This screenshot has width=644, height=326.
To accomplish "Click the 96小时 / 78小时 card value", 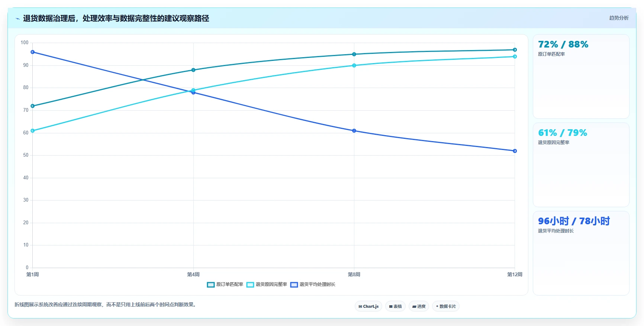I will pos(574,221).
